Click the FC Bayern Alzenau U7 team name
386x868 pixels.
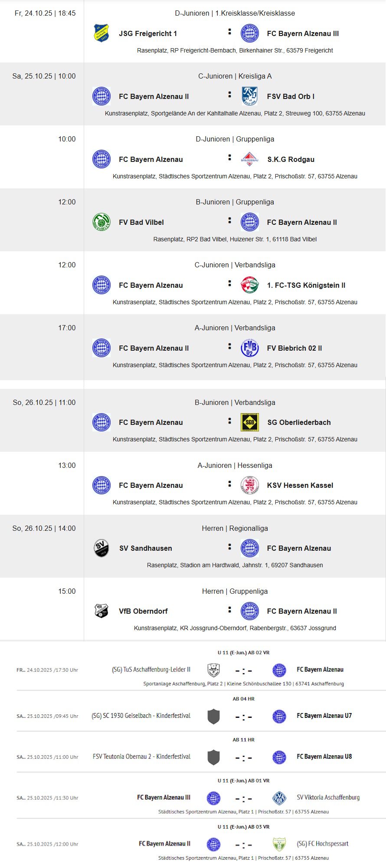point(324,716)
